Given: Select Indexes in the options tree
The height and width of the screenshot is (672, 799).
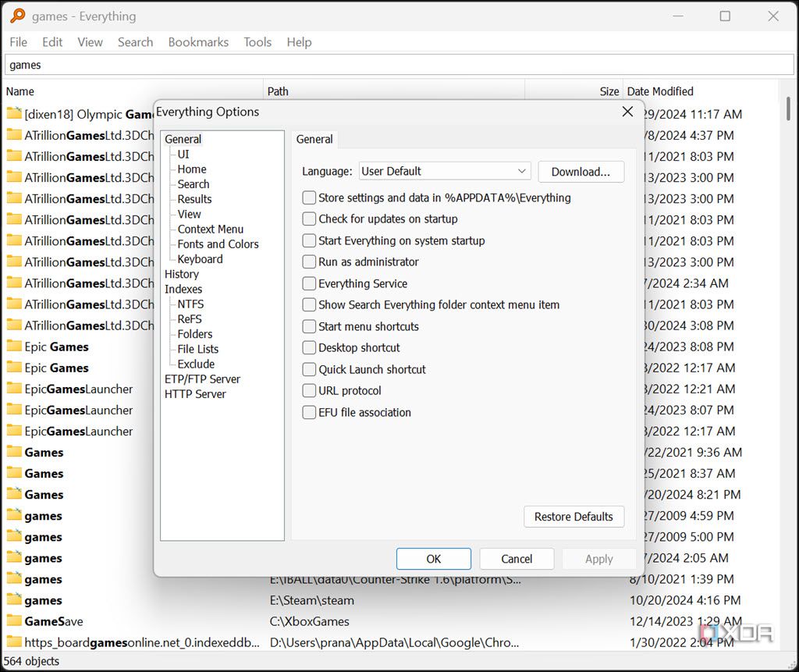Looking at the screenshot, I should point(183,289).
